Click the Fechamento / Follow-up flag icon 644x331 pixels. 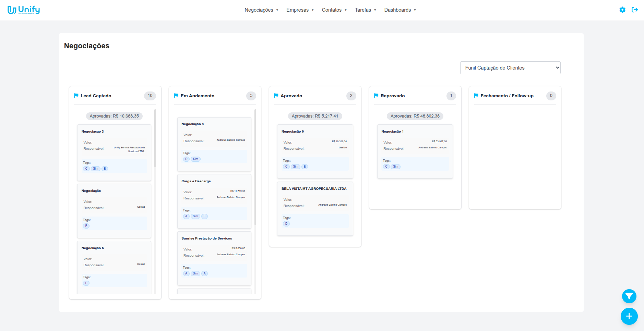[x=476, y=96]
